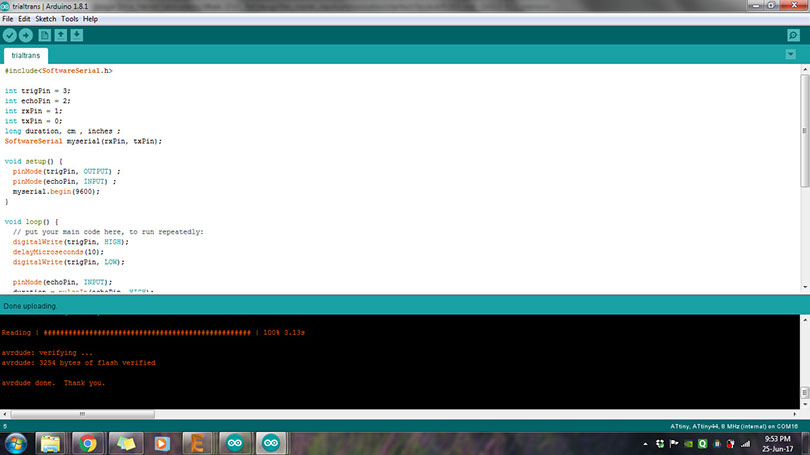The width and height of the screenshot is (810, 455).
Task: Click the Verify checkmark button
Action: [x=10, y=35]
